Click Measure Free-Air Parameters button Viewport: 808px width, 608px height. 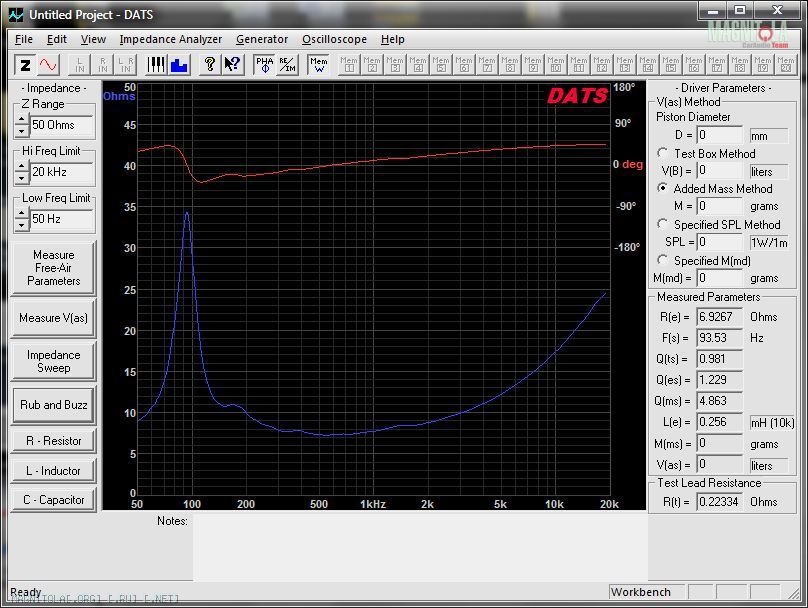coord(54,268)
